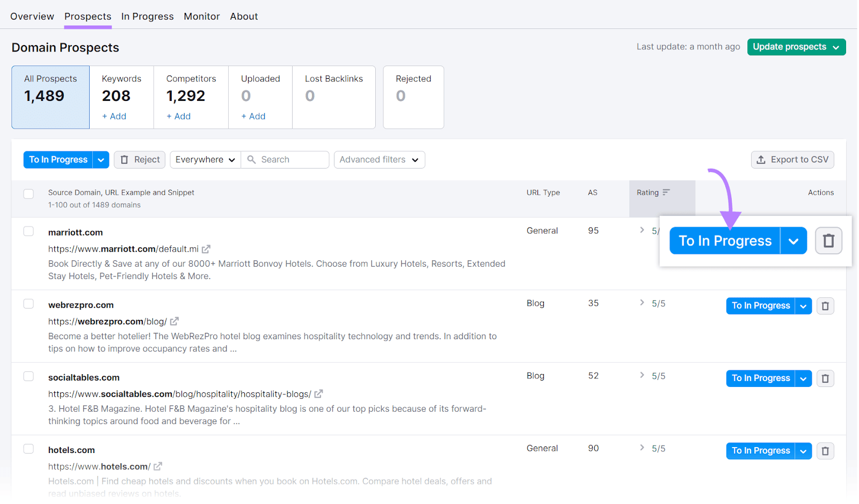The image size is (859, 504).
Task: Open the Everywhere filter dropdown
Action: click(x=205, y=159)
